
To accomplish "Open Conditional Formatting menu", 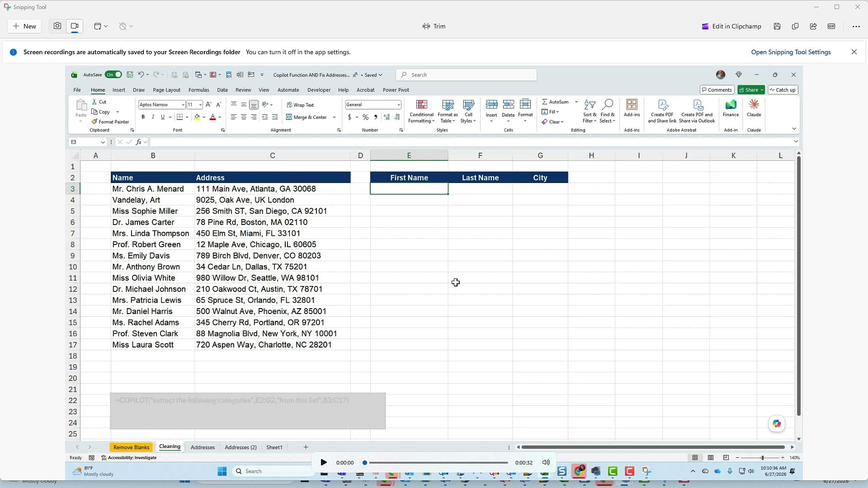I will (x=421, y=111).
